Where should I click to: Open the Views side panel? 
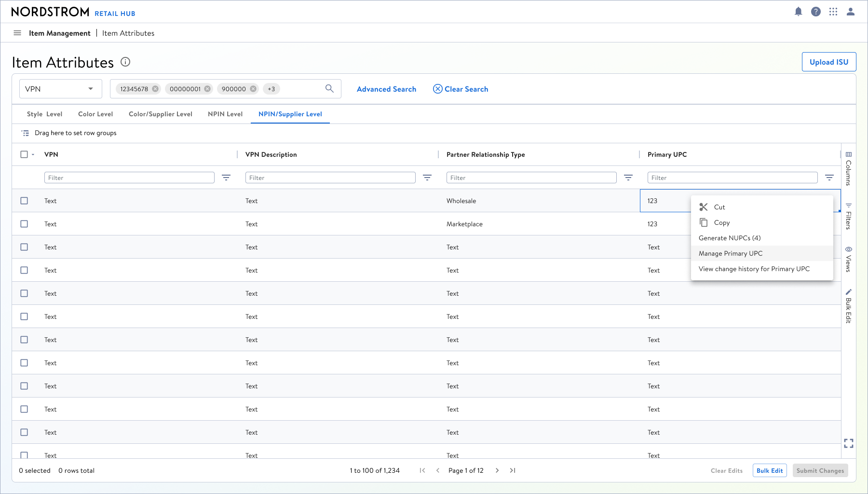[x=849, y=260]
